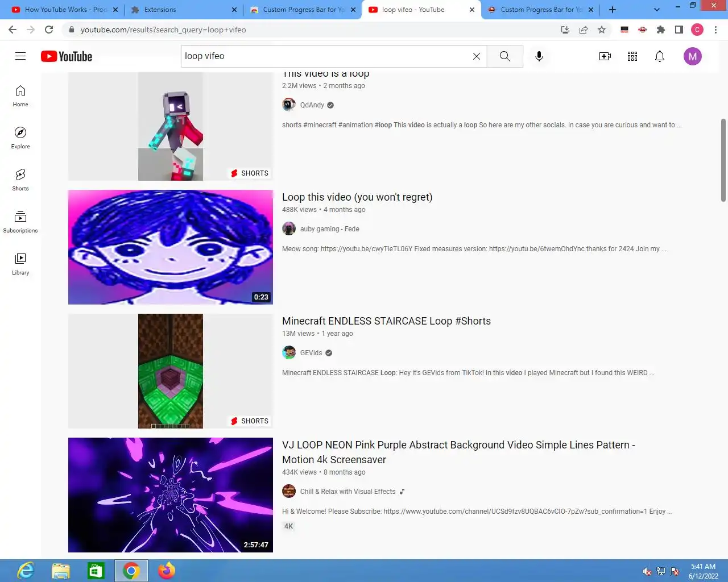Toggle the Chrome side panel icon

(x=679, y=30)
